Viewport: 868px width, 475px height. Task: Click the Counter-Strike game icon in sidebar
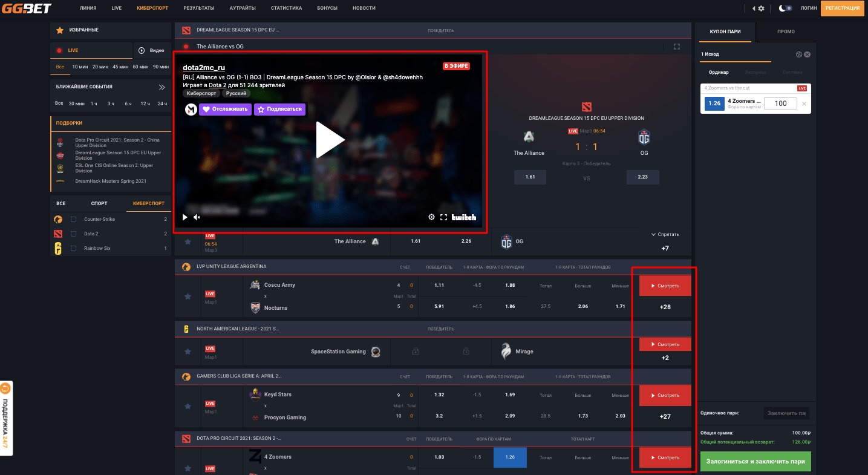(x=58, y=219)
